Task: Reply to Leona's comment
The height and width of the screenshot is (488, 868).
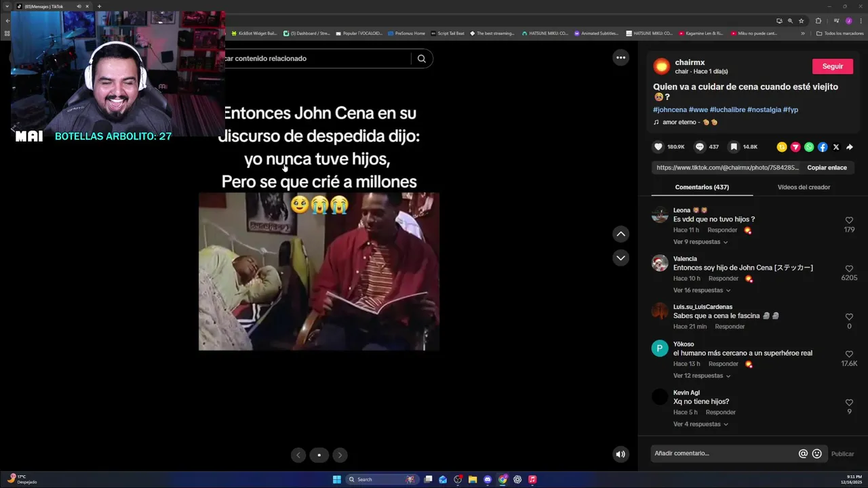Action: tap(722, 230)
